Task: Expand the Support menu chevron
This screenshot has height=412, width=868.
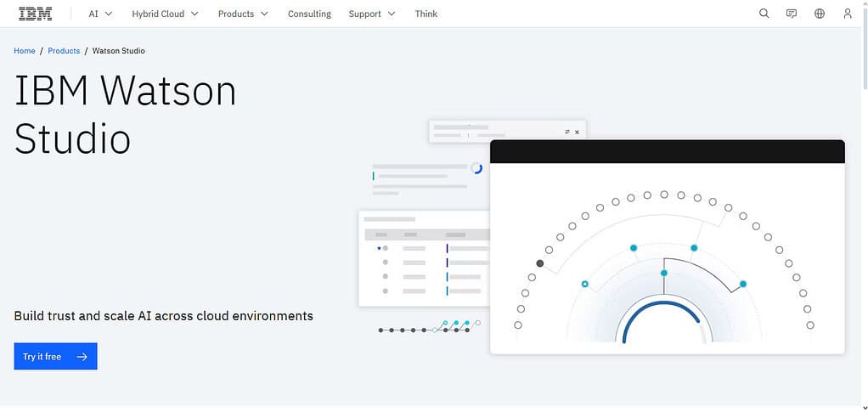Action: pos(392,14)
